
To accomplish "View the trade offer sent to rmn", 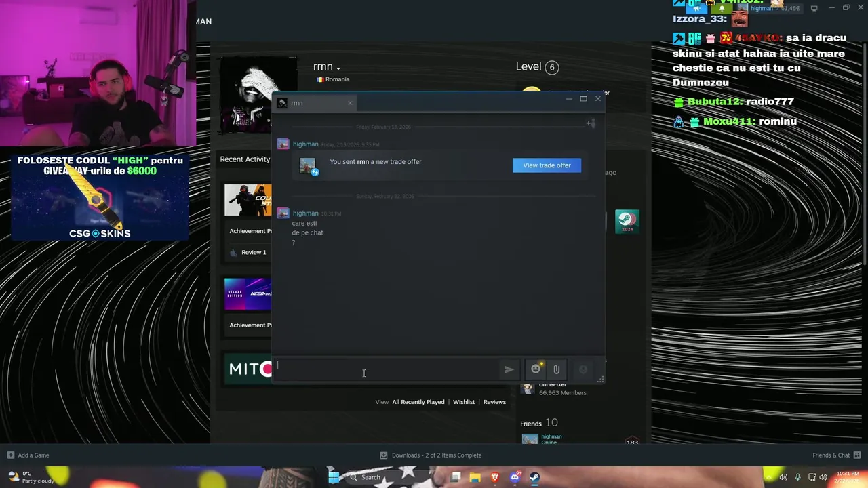I will pos(547,165).
